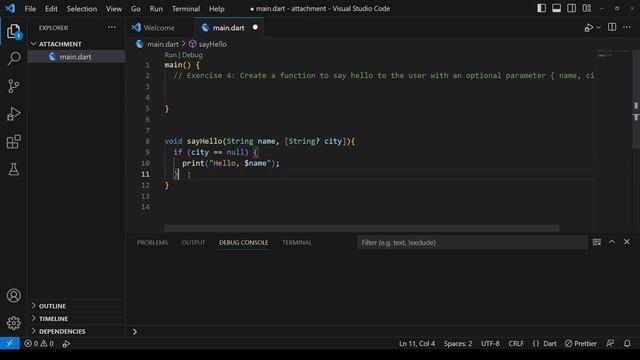Open the Edit menu
This screenshot has height=360, width=640.
pyautogui.click(x=51, y=9)
